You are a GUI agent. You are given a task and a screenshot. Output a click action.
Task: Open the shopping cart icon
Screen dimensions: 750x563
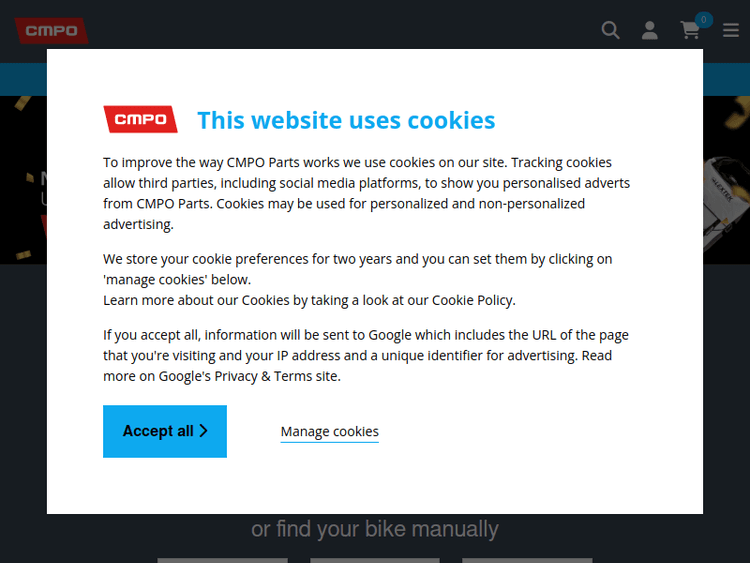[690, 31]
